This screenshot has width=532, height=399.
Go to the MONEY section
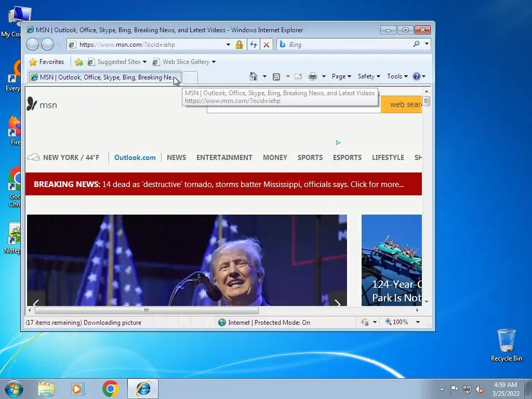click(x=275, y=157)
